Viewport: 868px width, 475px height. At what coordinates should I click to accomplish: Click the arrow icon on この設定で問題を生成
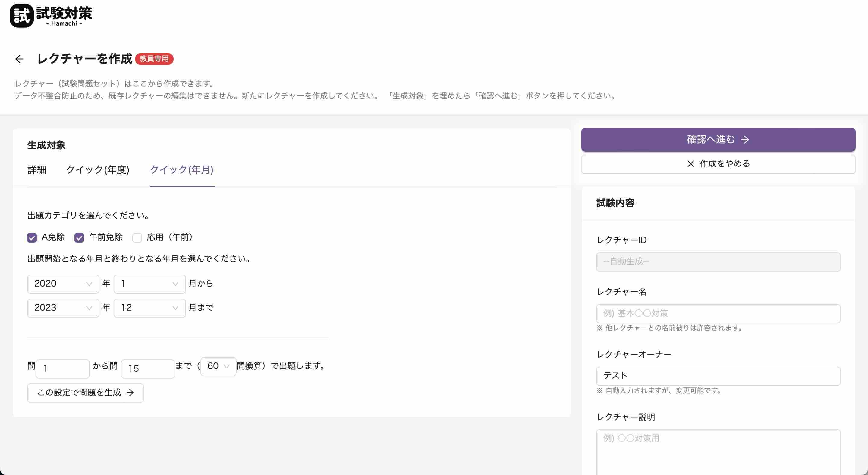131,393
